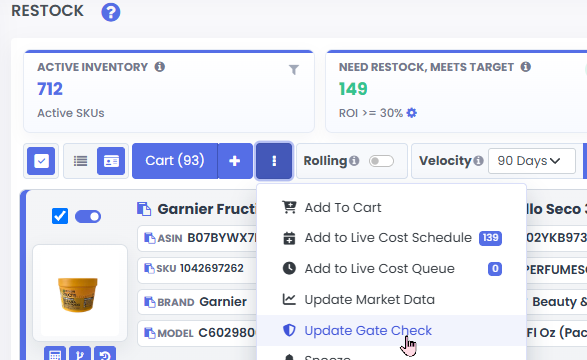Select Add to Live Cost Schedule
The width and height of the screenshot is (587, 360).
(392, 238)
